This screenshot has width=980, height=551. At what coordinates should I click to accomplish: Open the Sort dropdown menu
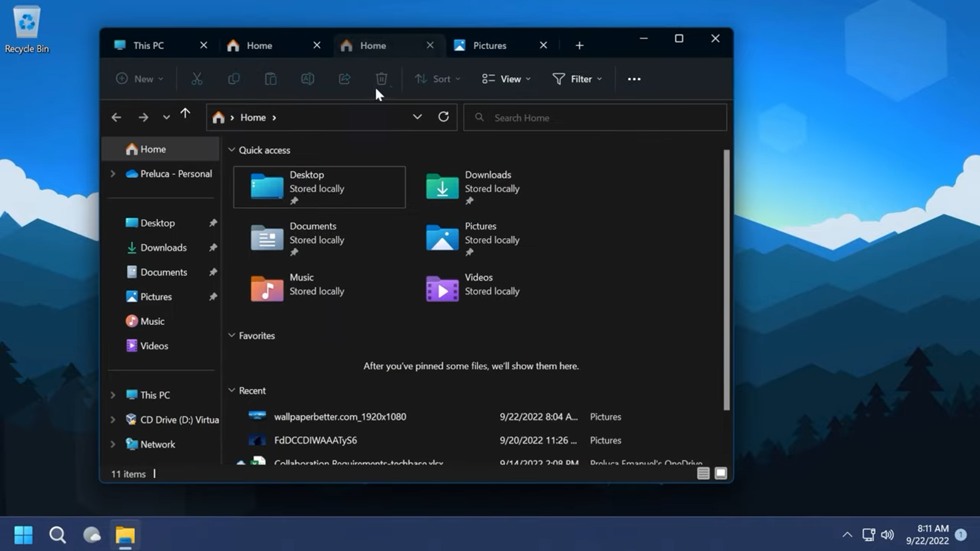point(438,79)
